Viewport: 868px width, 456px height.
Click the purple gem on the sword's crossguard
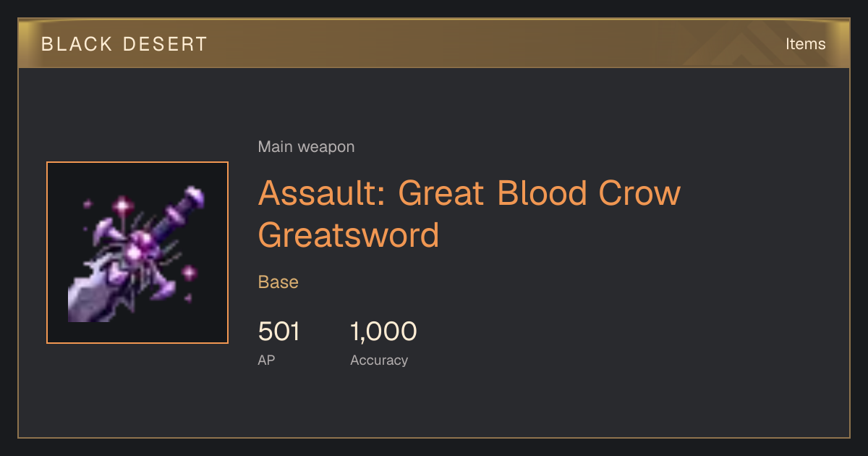click(x=137, y=250)
